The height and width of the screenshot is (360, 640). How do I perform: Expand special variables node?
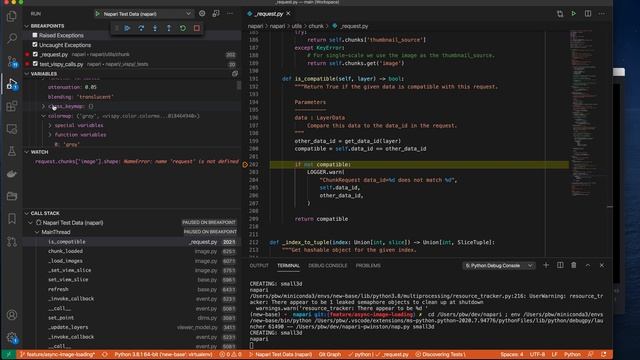click(x=50, y=125)
